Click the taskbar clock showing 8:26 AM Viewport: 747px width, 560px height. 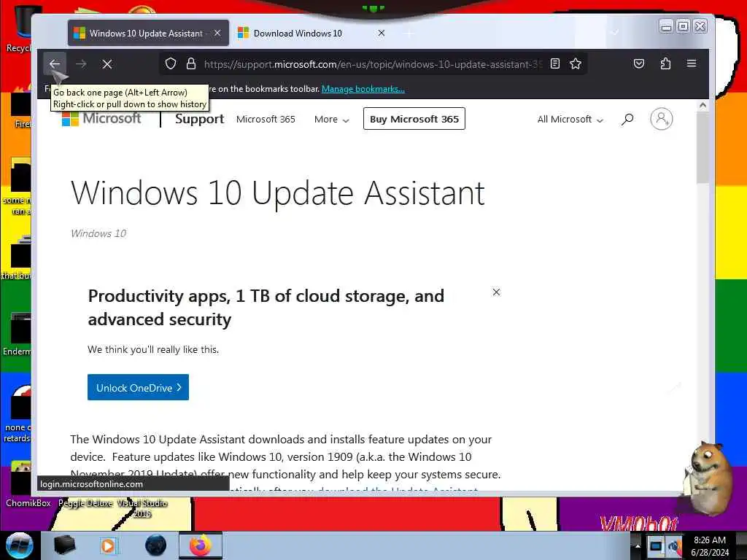click(x=710, y=545)
